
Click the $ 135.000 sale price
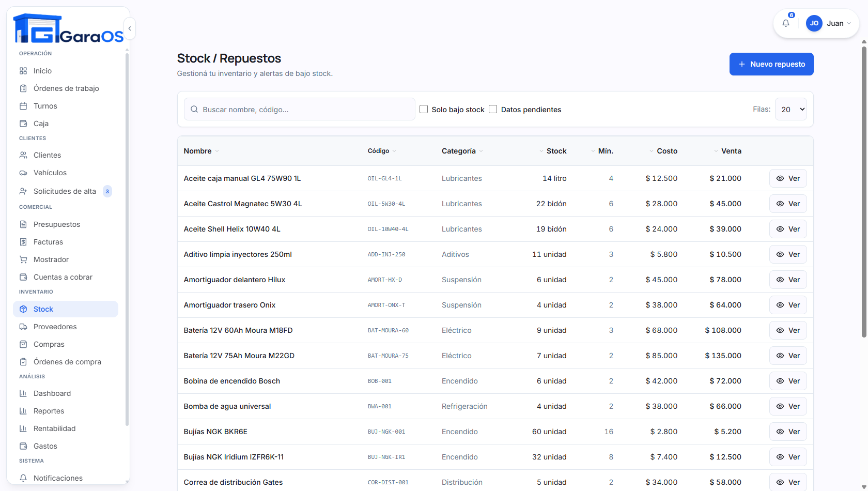coord(723,356)
